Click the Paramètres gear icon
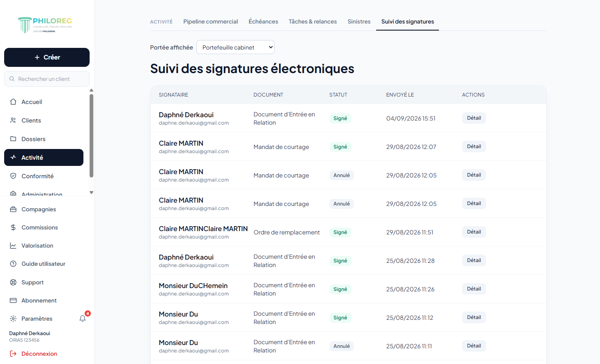Viewport: 600px width, 364px height. pos(13,319)
